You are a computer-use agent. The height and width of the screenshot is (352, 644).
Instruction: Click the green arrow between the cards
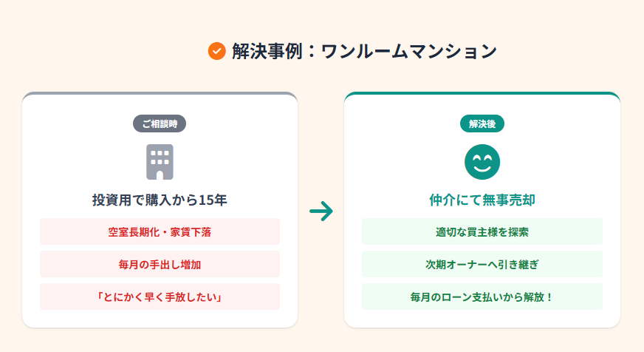(321, 211)
